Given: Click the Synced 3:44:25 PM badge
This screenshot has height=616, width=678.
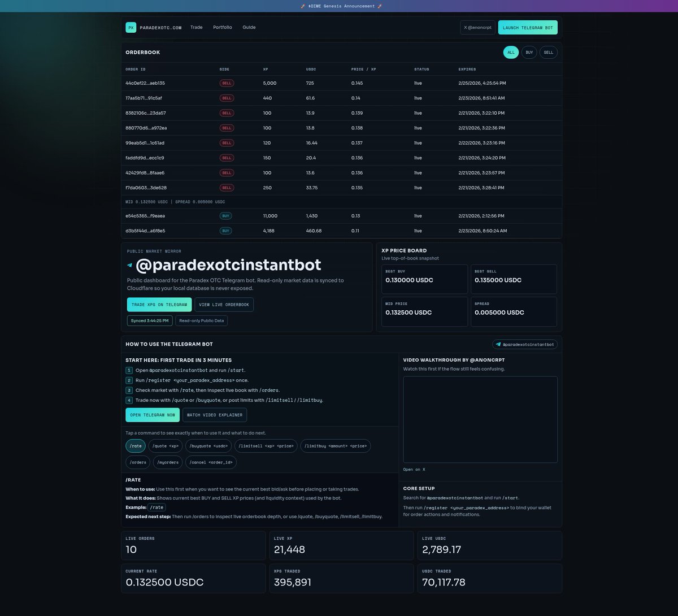Looking at the screenshot, I should click(x=150, y=320).
